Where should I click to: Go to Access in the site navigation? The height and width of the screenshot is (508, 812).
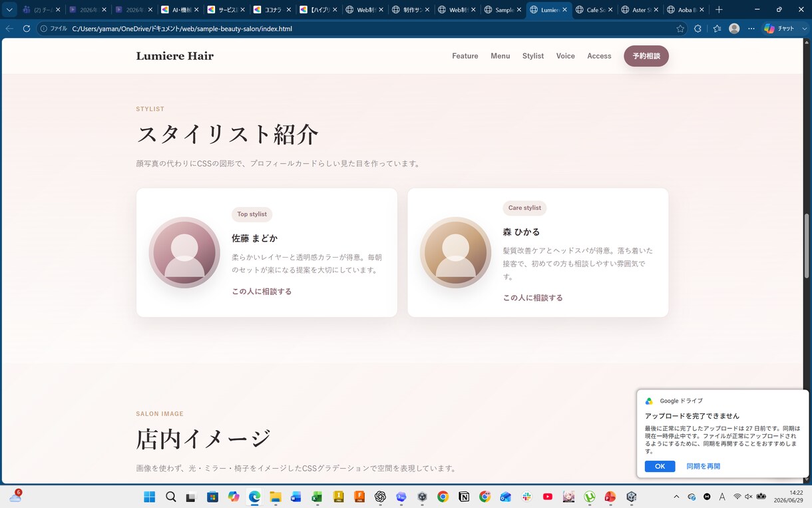point(599,56)
